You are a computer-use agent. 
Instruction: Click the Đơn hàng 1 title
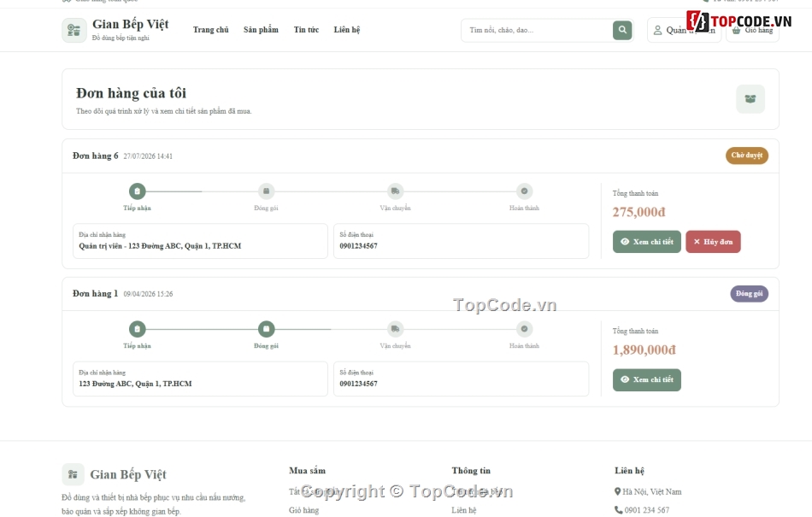[95, 293]
